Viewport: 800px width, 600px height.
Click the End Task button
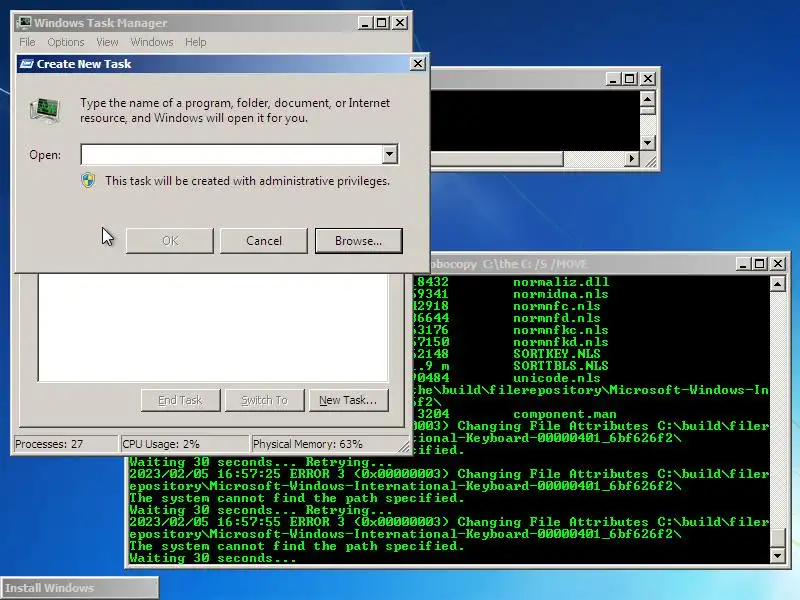tap(181, 401)
